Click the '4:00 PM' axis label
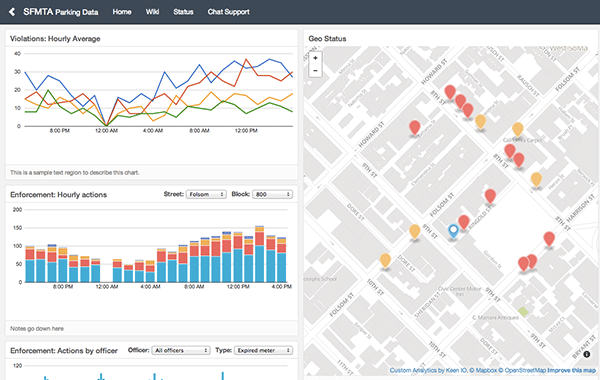Screen dimensions: 600x380 pyautogui.click(x=282, y=287)
